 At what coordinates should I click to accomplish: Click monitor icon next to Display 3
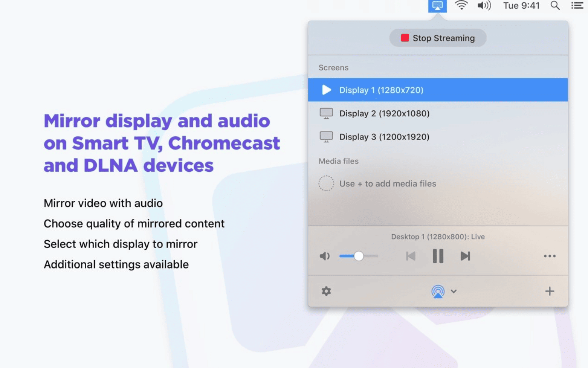click(x=326, y=137)
